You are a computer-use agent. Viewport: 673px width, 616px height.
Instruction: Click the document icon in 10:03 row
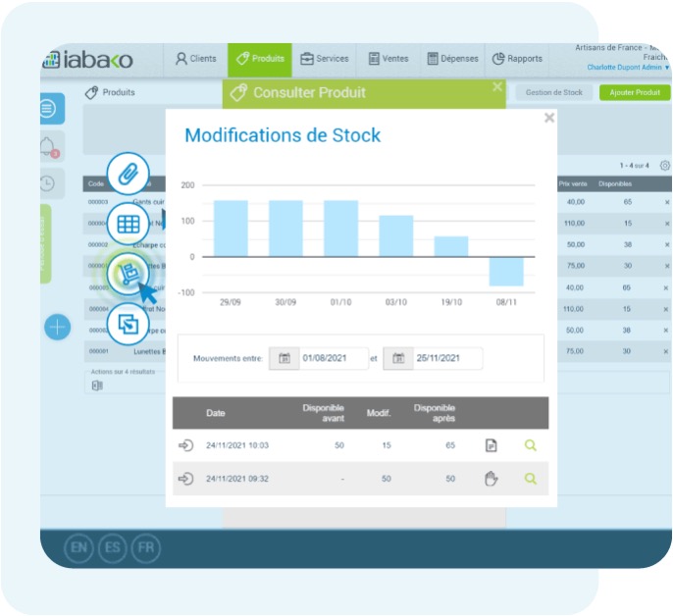pyautogui.click(x=491, y=445)
